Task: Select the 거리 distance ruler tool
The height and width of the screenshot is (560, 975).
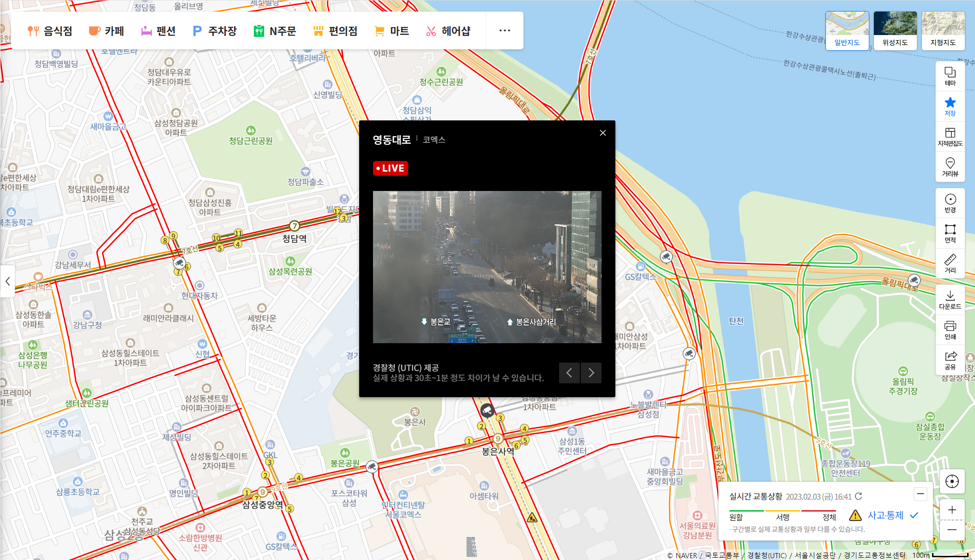Action: [x=950, y=263]
